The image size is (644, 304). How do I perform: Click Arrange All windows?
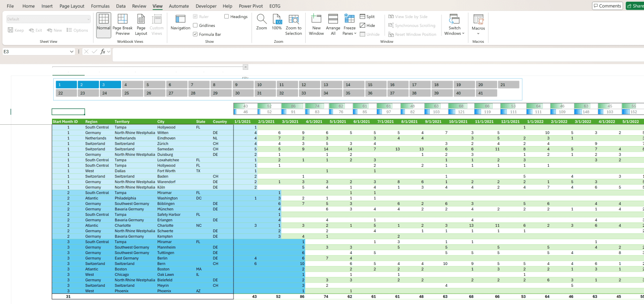333,24
